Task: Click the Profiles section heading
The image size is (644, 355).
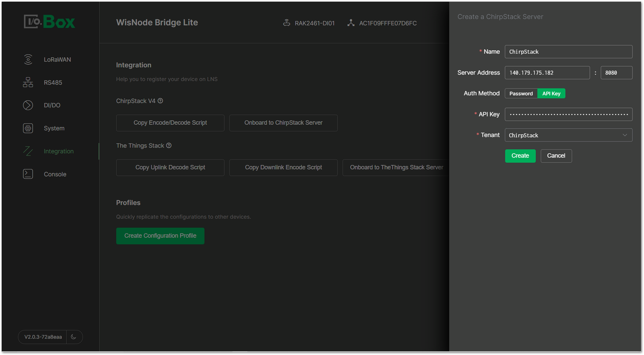Action: point(128,203)
